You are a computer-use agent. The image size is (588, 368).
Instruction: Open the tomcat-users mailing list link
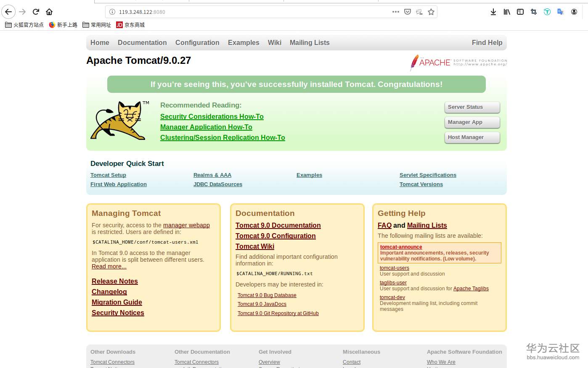(x=395, y=268)
